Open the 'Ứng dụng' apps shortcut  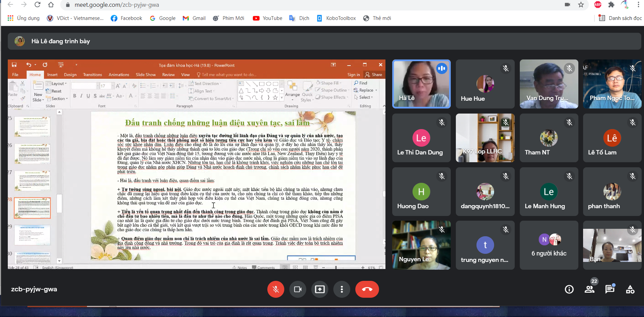point(23,18)
